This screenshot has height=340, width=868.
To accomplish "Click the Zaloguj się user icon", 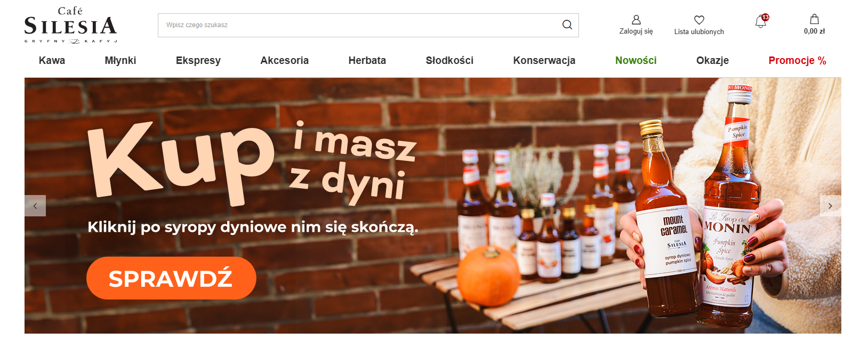I will [636, 20].
